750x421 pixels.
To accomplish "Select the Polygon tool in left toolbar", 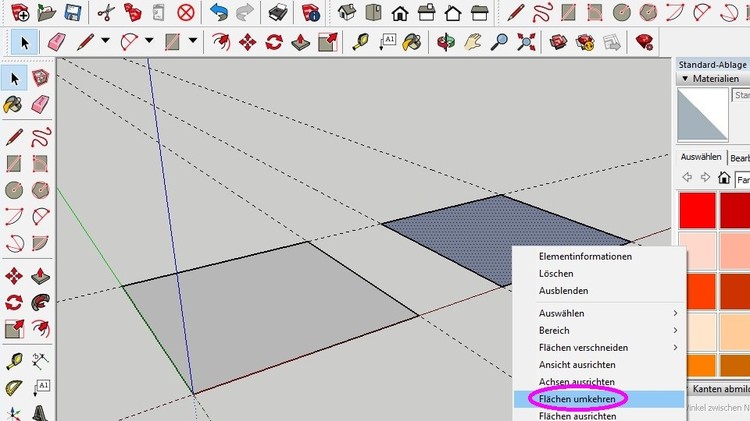I will 40,190.
